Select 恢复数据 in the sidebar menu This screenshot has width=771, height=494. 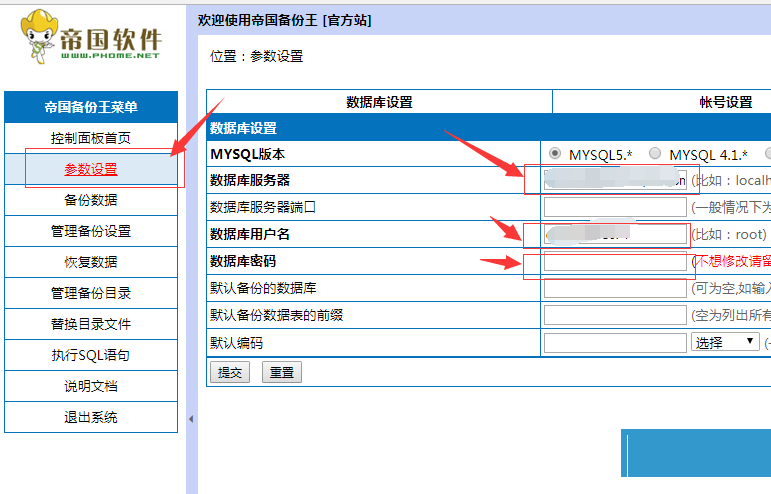[x=91, y=262]
